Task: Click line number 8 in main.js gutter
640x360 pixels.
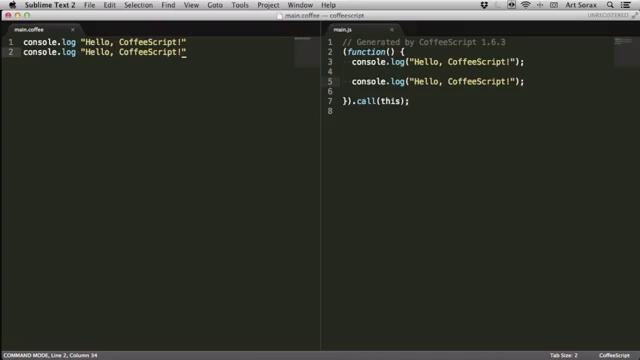Action: pos(330,111)
